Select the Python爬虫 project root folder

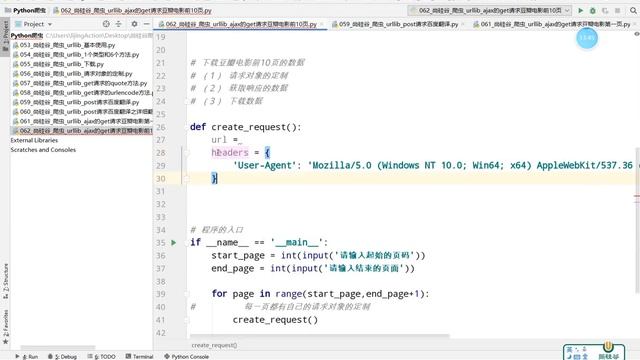point(27,36)
